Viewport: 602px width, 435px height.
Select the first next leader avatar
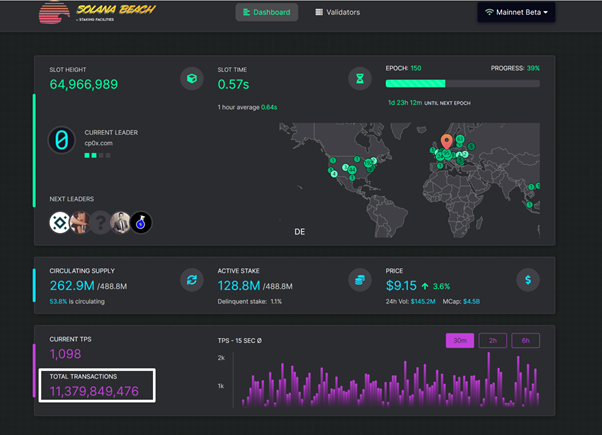(x=60, y=222)
